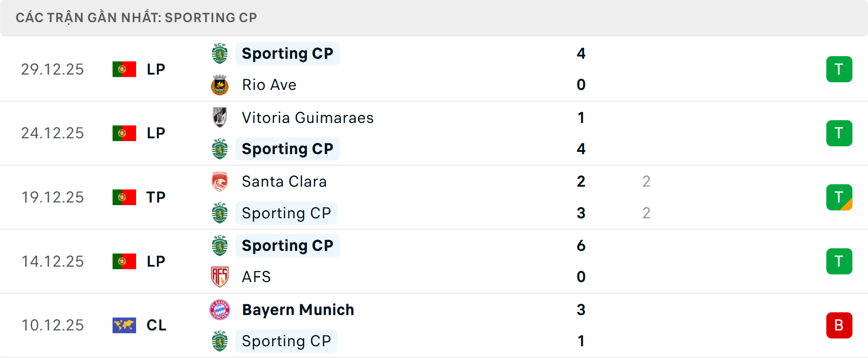Click the Portugal flag next to LP

124,69
